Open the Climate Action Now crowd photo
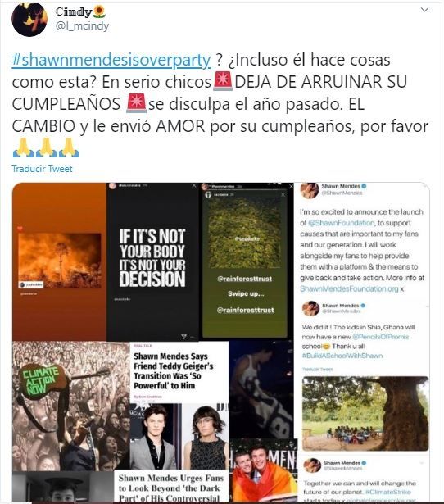 71,406
